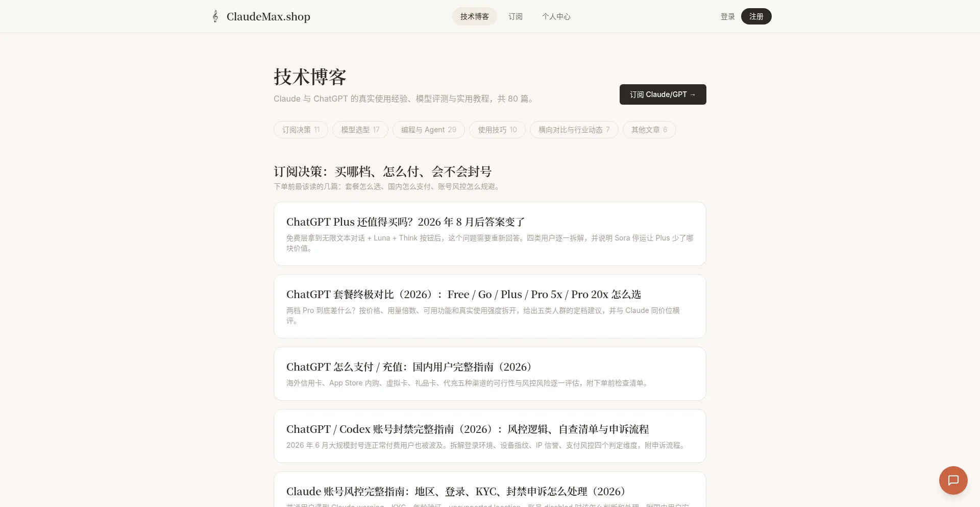Filter by 订阅决策 category chip
The height and width of the screenshot is (507, 980).
click(x=301, y=130)
